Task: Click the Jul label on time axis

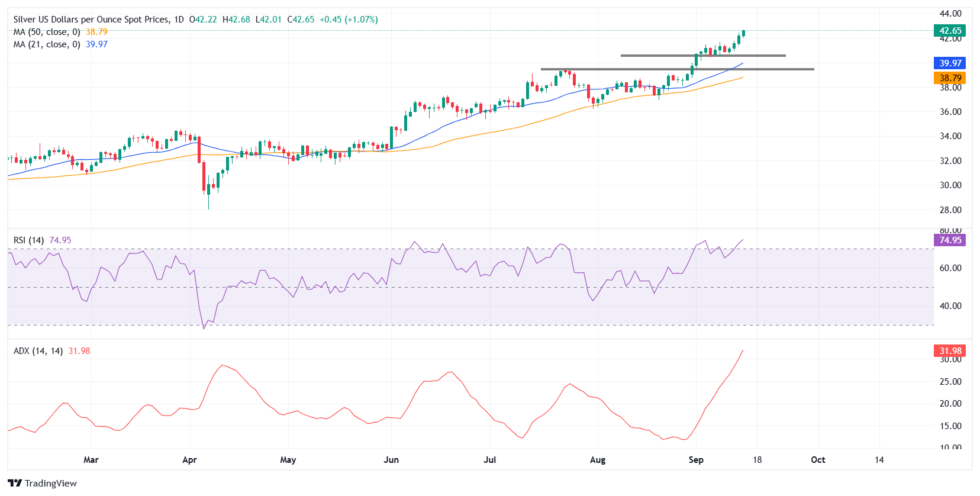Action: click(489, 460)
